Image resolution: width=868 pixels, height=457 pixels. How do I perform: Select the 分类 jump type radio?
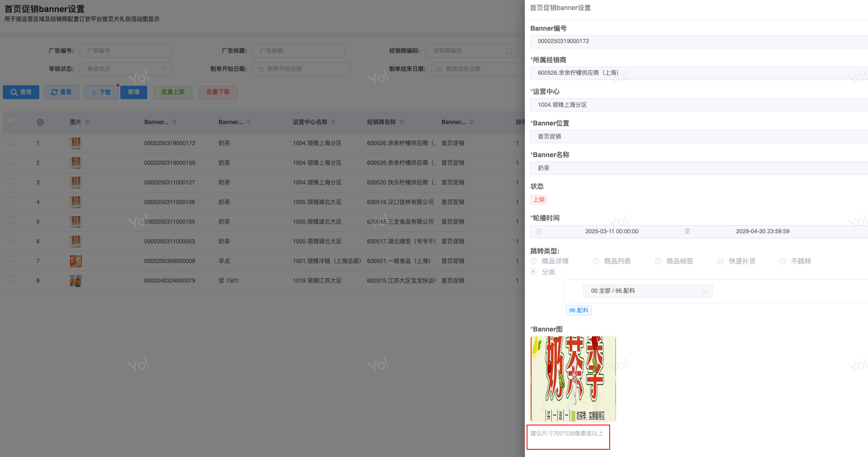[x=533, y=272]
